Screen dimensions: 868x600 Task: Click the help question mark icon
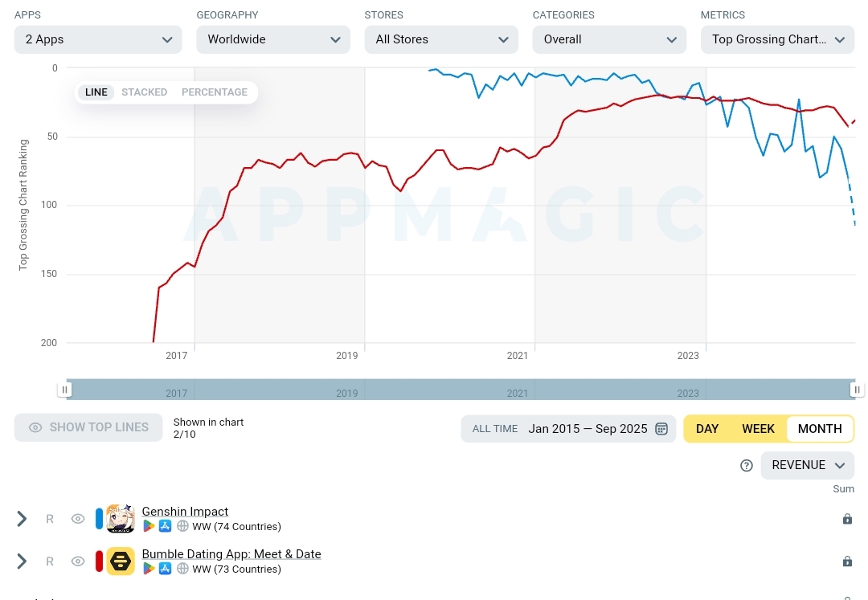click(x=746, y=466)
